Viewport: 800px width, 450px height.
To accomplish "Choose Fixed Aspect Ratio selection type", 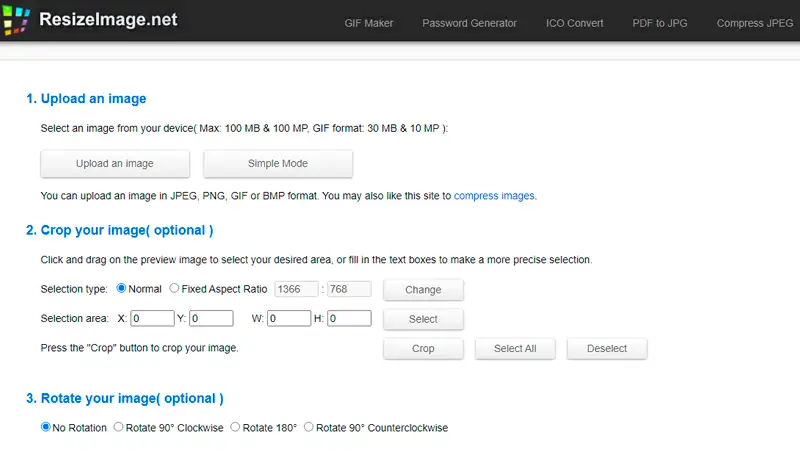I will [174, 289].
